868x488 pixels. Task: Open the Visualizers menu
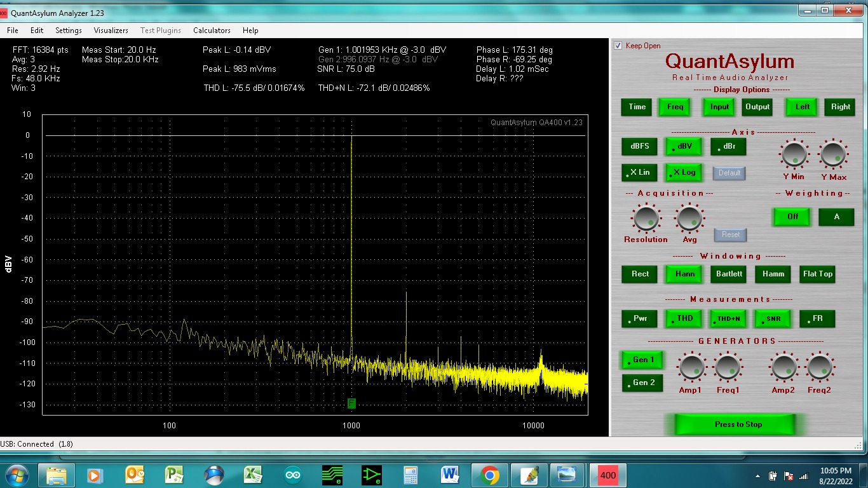tap(111, 30)
